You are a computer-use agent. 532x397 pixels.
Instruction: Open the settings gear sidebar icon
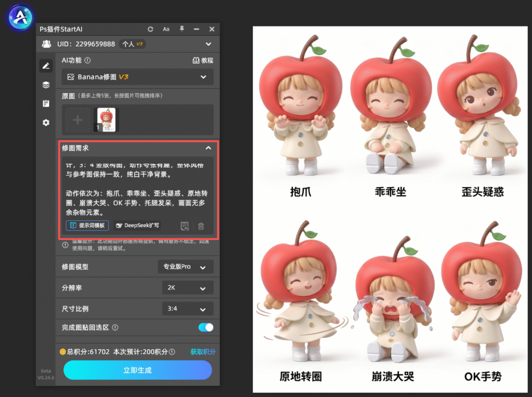click(46, 123)
